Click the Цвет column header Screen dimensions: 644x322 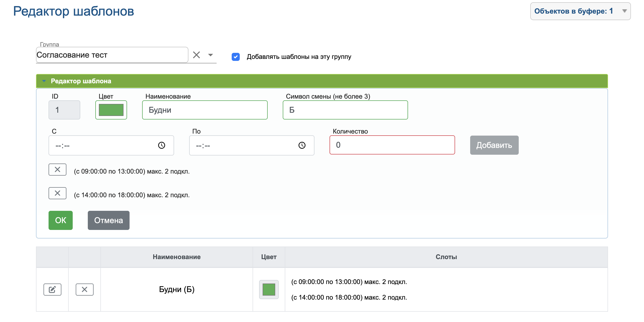269,257
